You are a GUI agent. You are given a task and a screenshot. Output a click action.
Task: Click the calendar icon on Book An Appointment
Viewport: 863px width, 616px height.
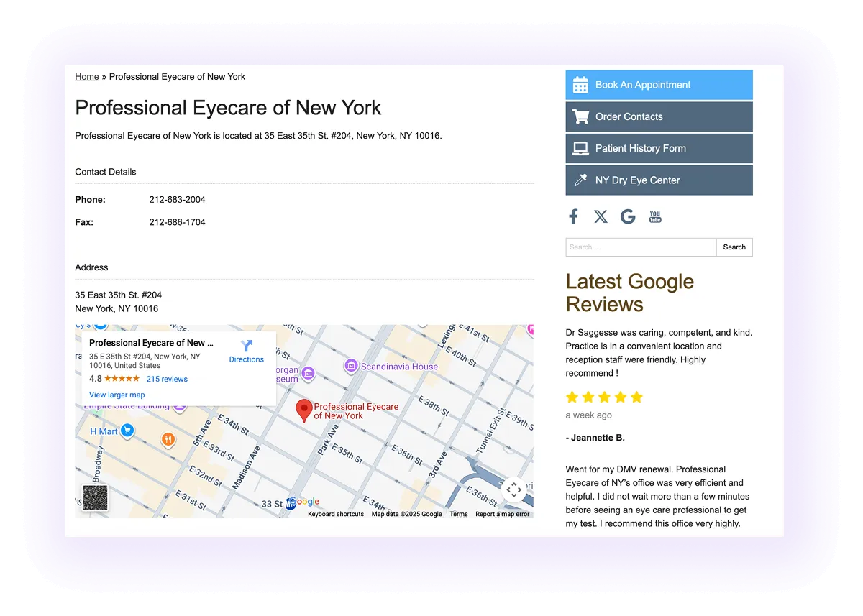tap(581, 85)
